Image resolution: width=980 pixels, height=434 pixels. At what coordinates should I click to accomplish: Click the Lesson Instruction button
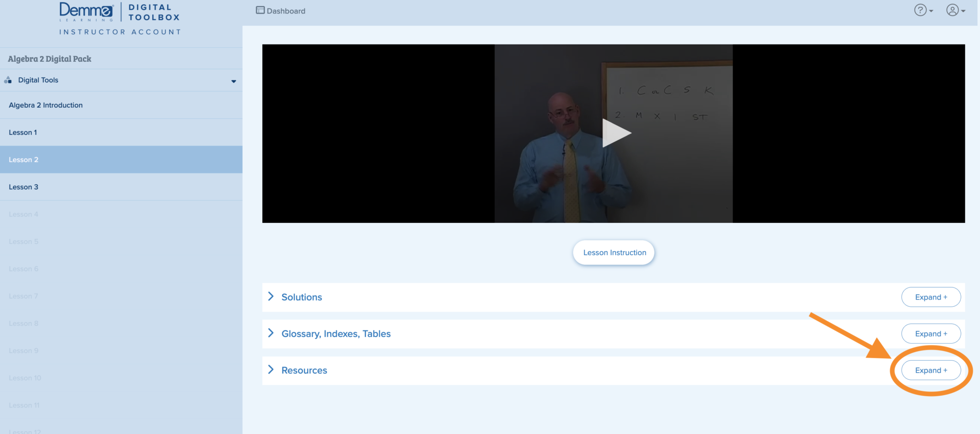tap(613, 252)
